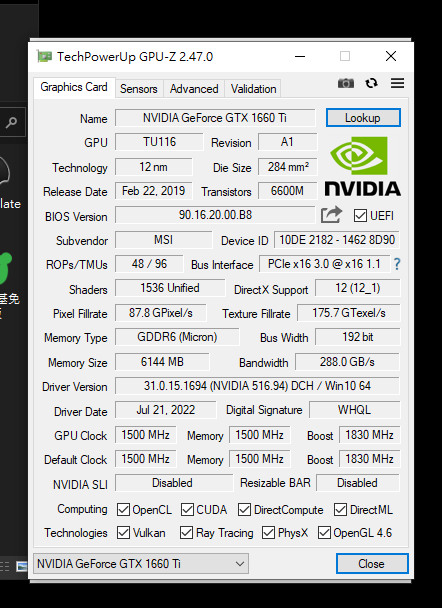Viewport: 442px width, 608px height.
Task: Click the Driver Date value Jul 21, 2022
Action: 166,410
